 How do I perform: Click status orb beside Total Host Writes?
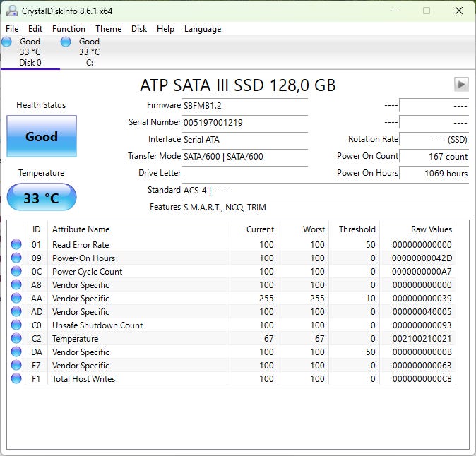click(16, 379)
